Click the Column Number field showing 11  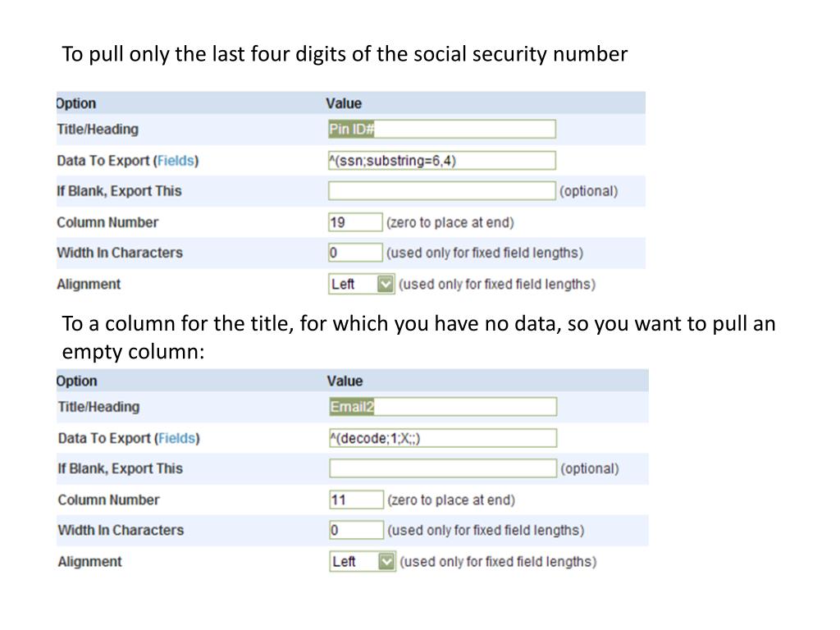[356, 500]
